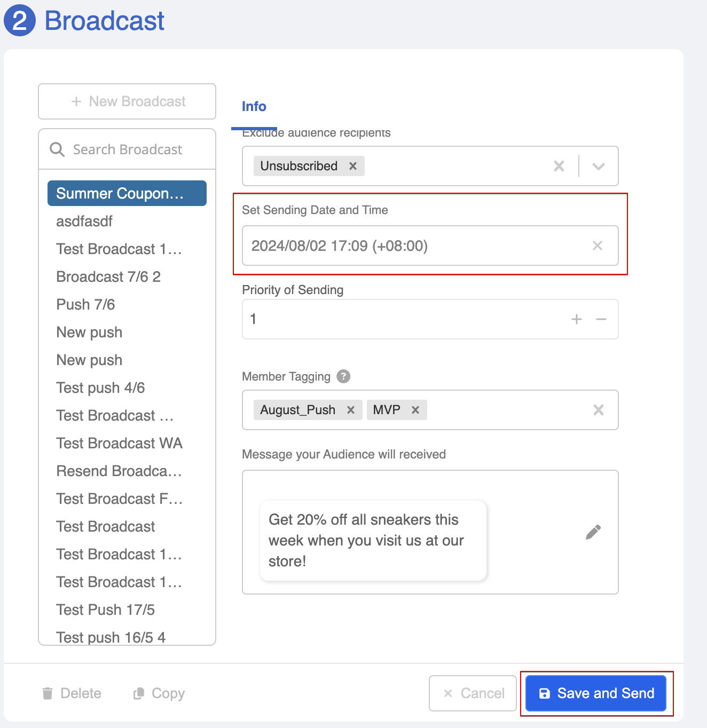Open message editor via pencil icon

[593, 532]
